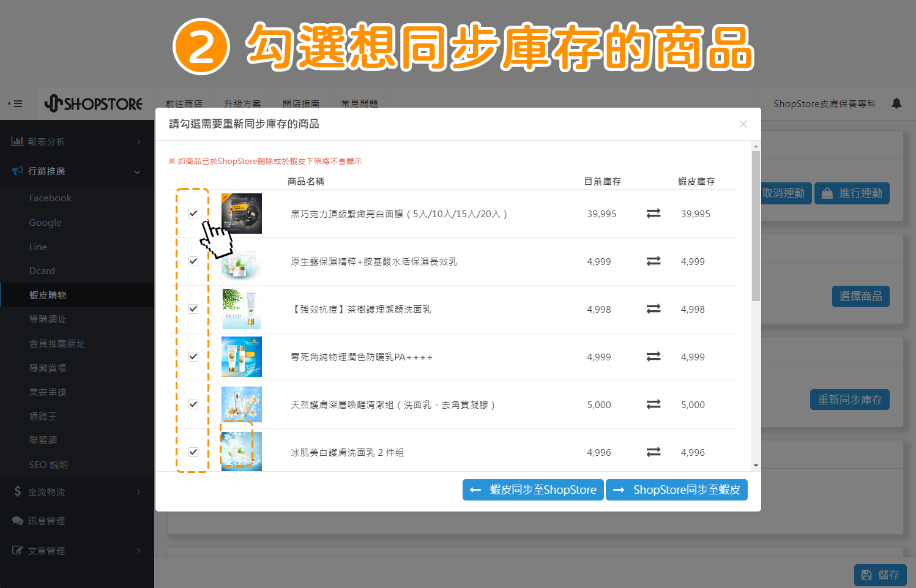Uncheck the 天然護膚深層喚醒清潔組 checkbox
This screenshot has height=588, width=916.
[x=193, y=404]
